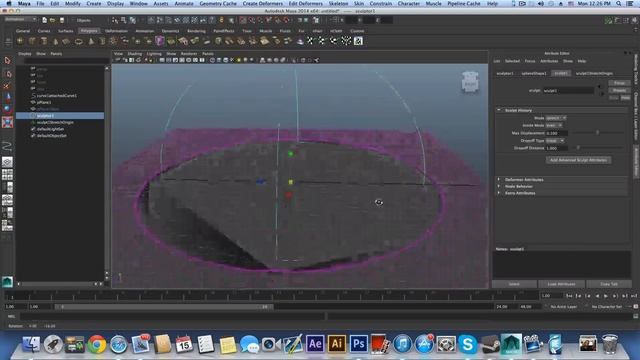Click the Load Attributes button

562,284
